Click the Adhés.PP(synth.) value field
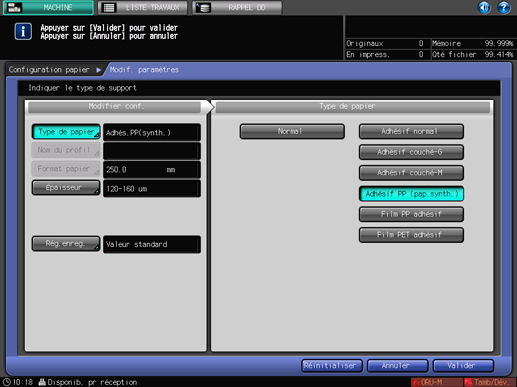517x387 pixels. [152, 132]
